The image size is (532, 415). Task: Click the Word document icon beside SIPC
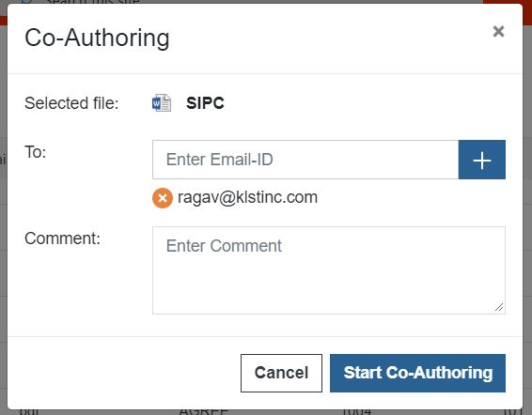pyautogui.click(x=162, y=102)
